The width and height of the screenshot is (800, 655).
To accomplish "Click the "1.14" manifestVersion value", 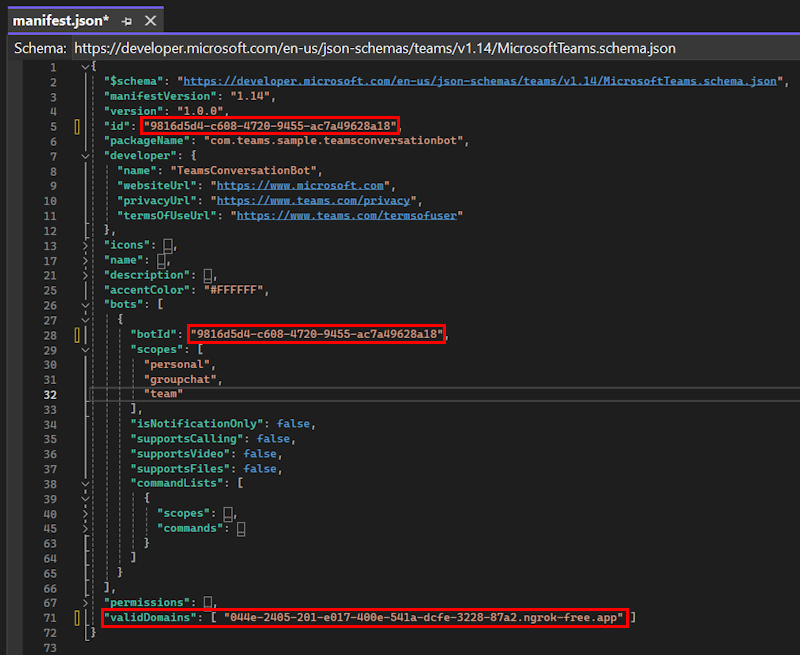I will [x=250, y=96].
